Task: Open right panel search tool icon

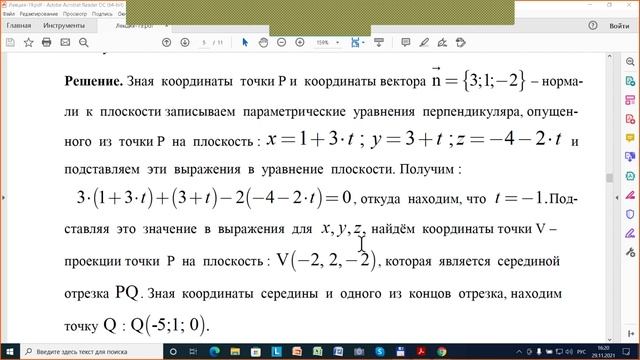Action: point(630,62)
